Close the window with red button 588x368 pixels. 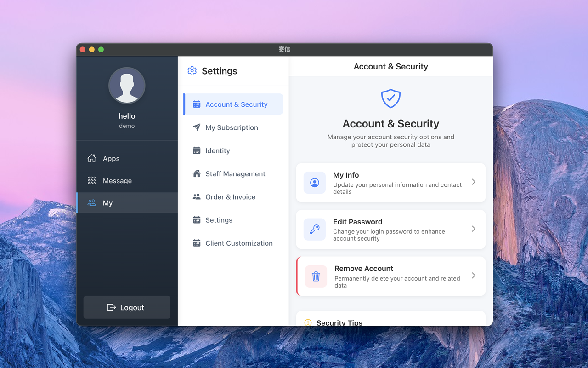coord(83,50)
